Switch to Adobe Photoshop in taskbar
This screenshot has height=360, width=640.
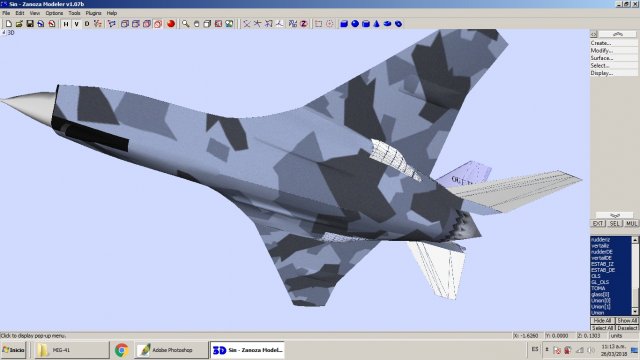171,350
